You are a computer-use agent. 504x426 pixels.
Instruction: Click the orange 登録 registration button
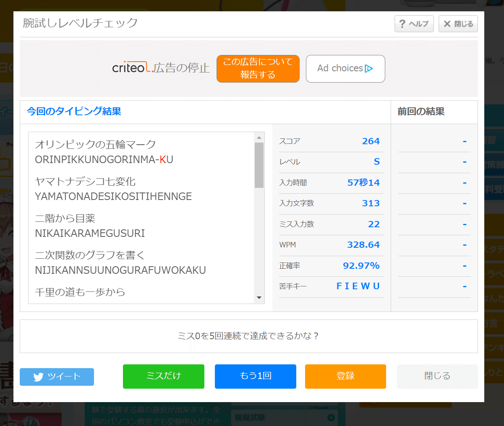345,377
